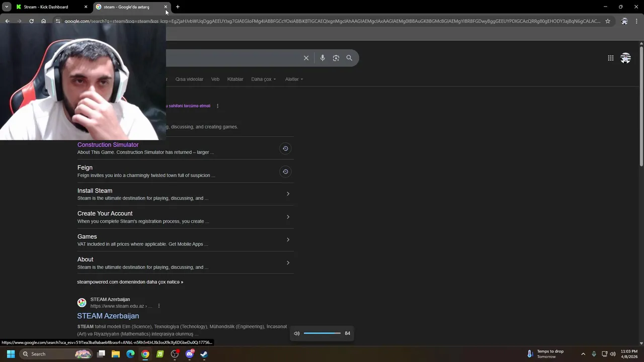Open OBS Studio from the taskbar
This screenshot has width=644, height=362.
point(175,354)
